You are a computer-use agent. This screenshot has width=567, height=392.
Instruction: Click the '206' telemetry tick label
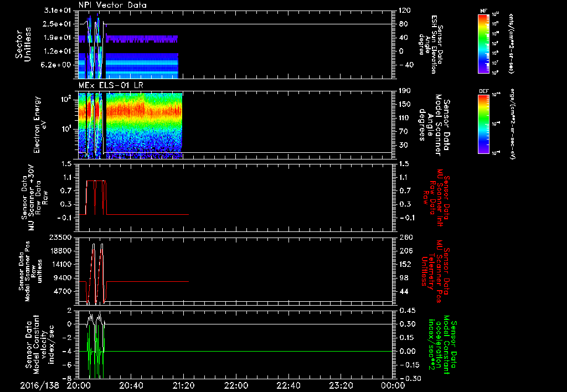pos(405,251)
